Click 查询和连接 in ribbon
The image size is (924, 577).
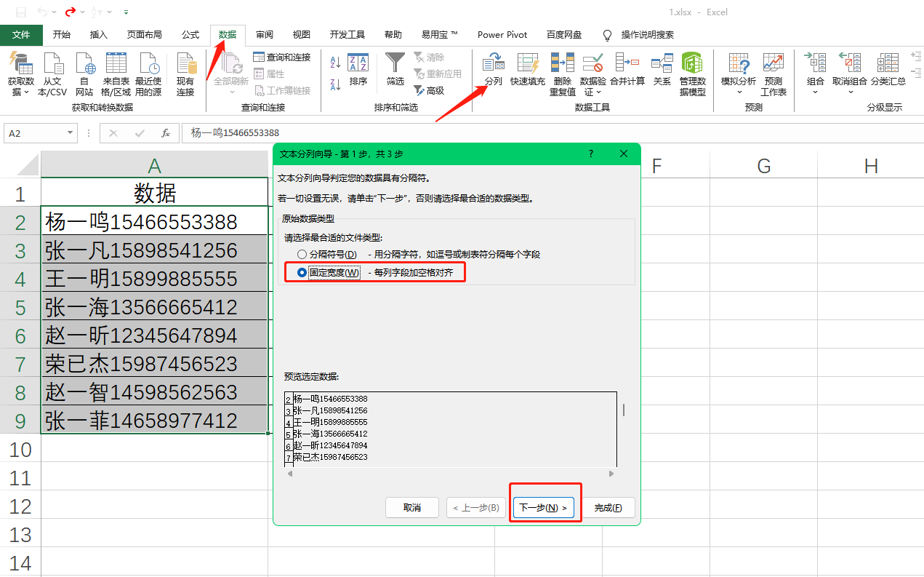click(x=281, y=57)
